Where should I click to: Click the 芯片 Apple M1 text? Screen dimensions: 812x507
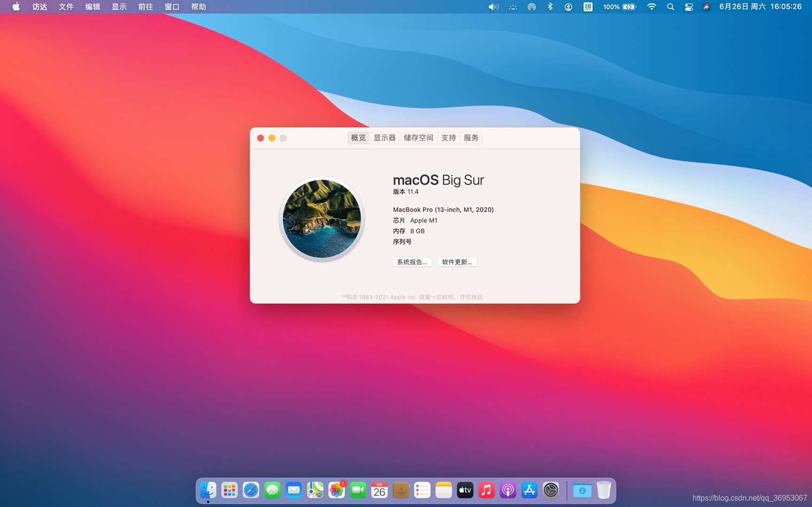[x=415, y=220]
